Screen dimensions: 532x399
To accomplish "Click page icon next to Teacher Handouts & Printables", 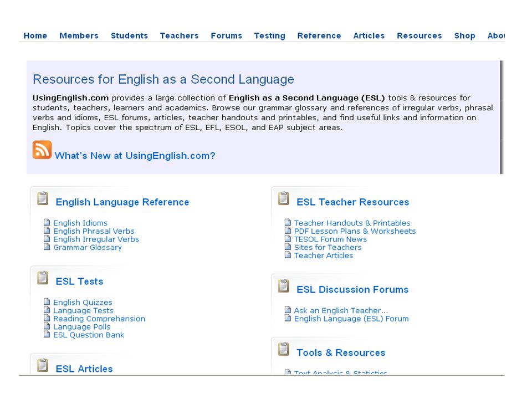I will (288, 222).
